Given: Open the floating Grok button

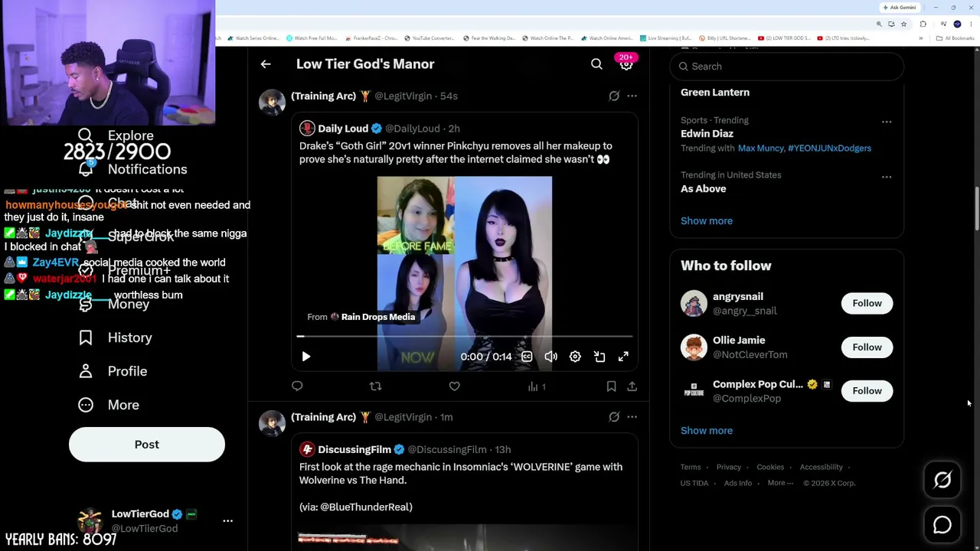Looking at the screenshot, I should click(x=942, y=480).
